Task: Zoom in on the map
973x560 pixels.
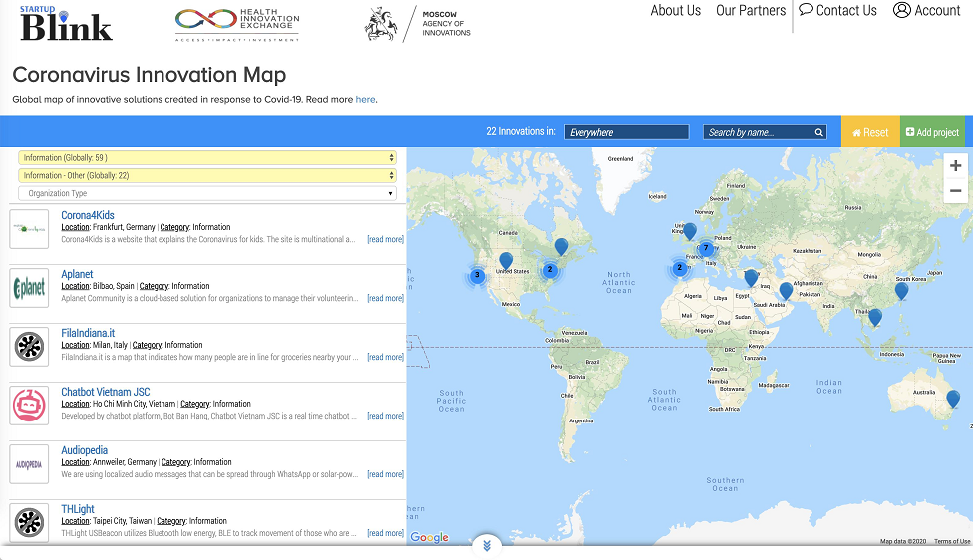Action: [955, 166]
